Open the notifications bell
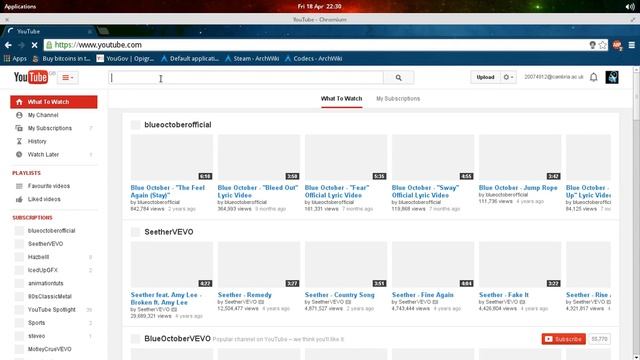The image size is (640, 360). (593, 77)
